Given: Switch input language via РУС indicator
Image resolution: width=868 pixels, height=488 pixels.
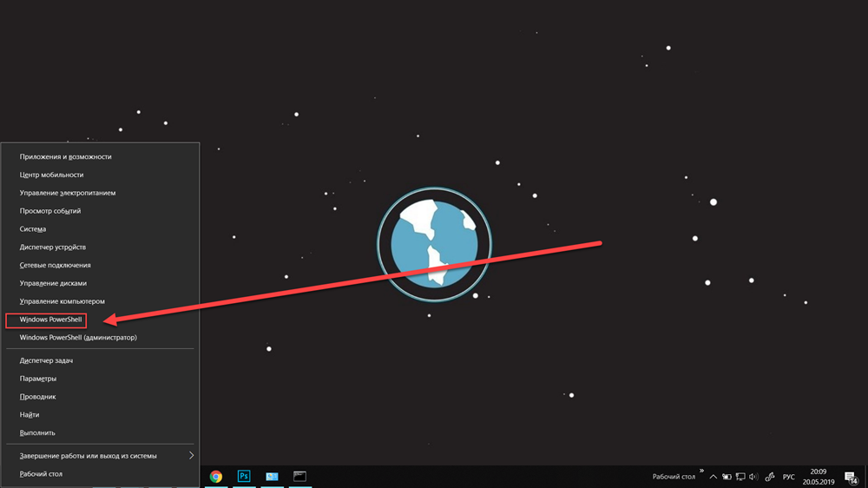Looking at the screenshot, I should [788, 477].
